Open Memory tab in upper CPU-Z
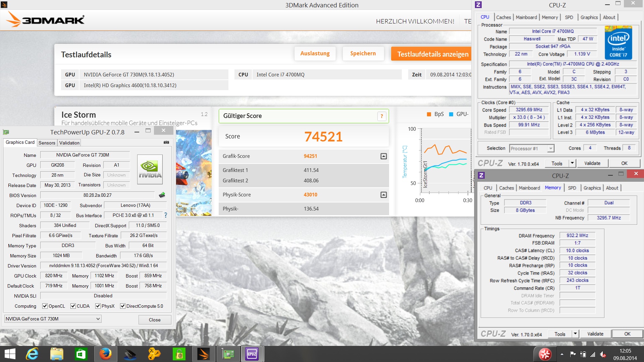644x362 pixels. [549, 17]
